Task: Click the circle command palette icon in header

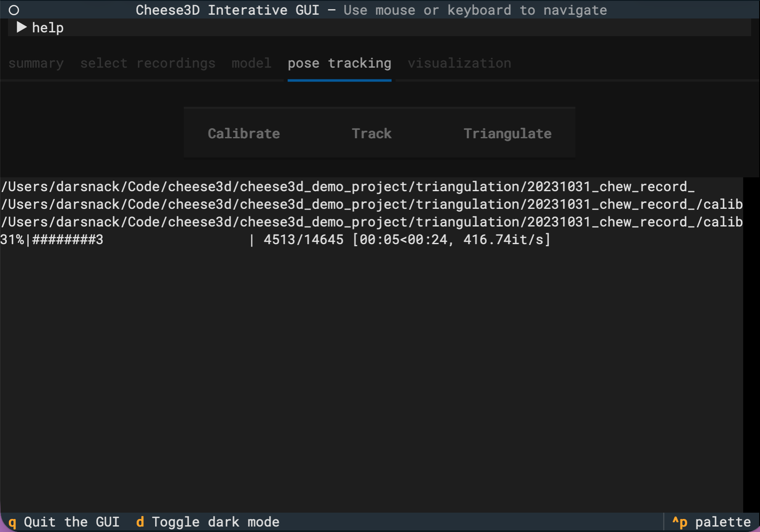Action: coord(14,10)
